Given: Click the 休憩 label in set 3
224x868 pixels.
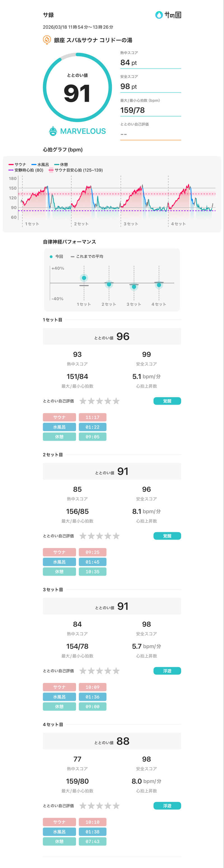Looking at the screenshot, I should coord(59,706).
